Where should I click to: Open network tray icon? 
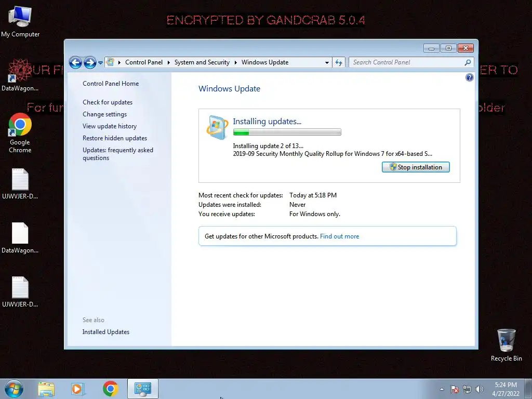pos(467,389)
